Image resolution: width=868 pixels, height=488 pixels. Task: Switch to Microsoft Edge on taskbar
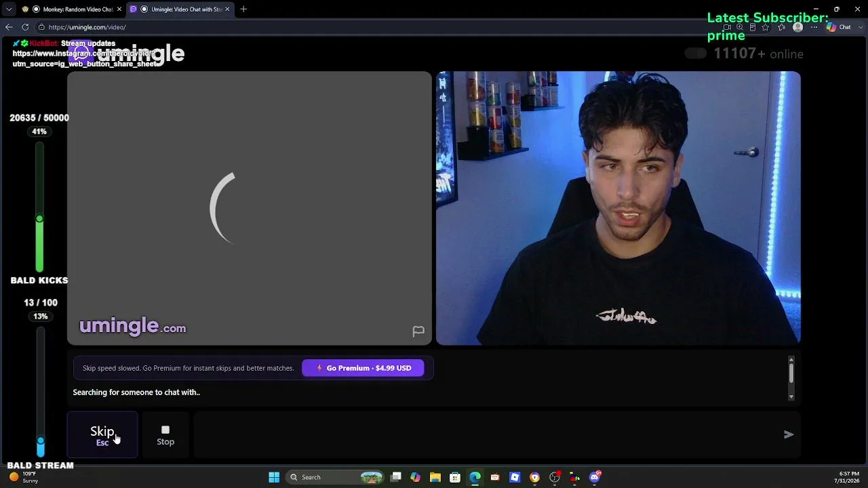[475, 477]
